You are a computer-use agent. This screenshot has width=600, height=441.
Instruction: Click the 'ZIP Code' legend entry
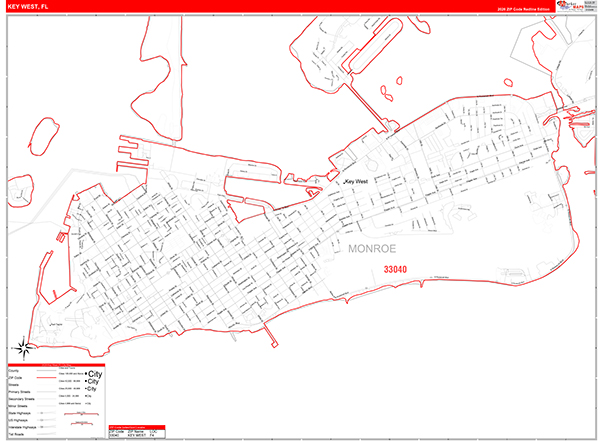[15, 378]
